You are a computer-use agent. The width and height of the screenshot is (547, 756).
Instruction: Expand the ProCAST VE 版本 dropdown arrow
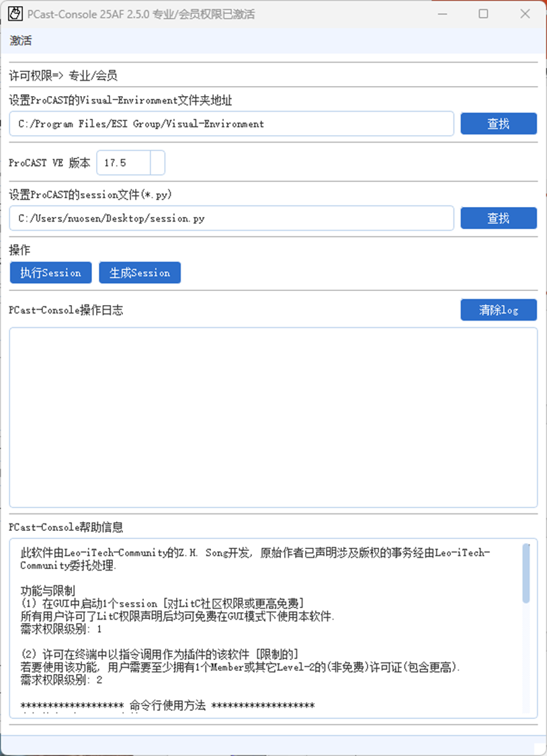158,163
